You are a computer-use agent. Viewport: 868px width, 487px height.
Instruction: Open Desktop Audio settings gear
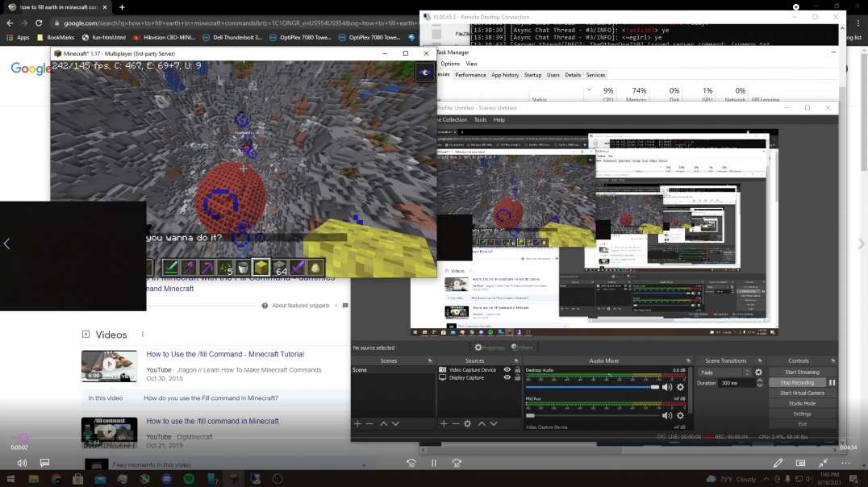680,387
